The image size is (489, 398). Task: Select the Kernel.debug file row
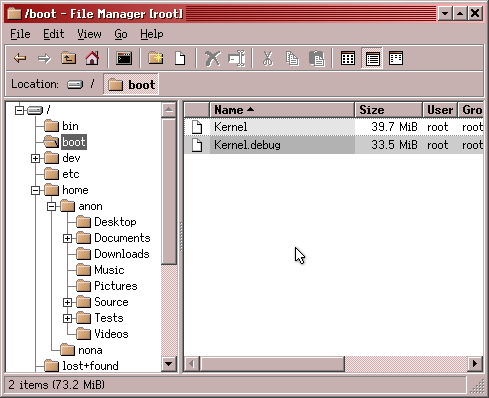click(x=333, y=145)
